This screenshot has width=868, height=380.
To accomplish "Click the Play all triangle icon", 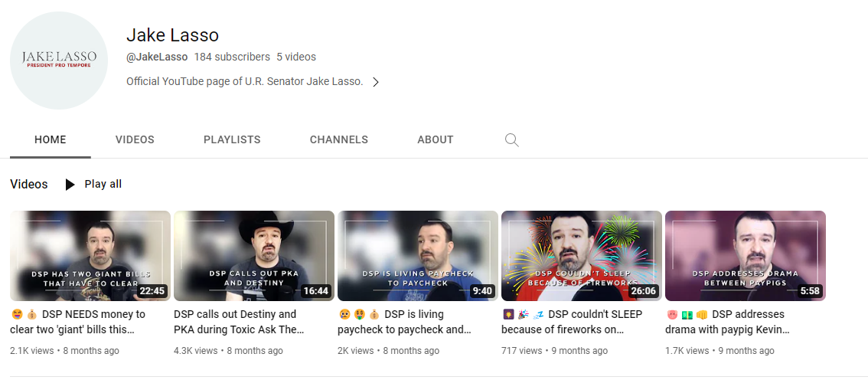I will [x=70, y=185].
